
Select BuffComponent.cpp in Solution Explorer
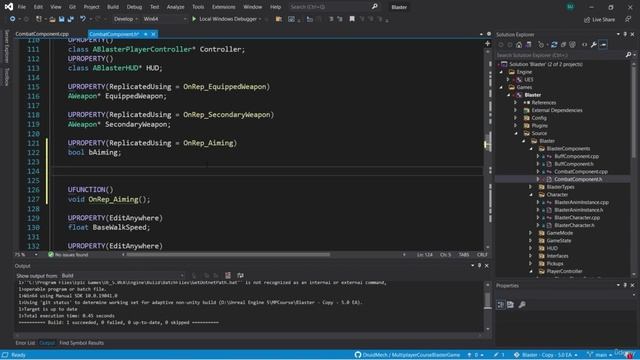576,156
